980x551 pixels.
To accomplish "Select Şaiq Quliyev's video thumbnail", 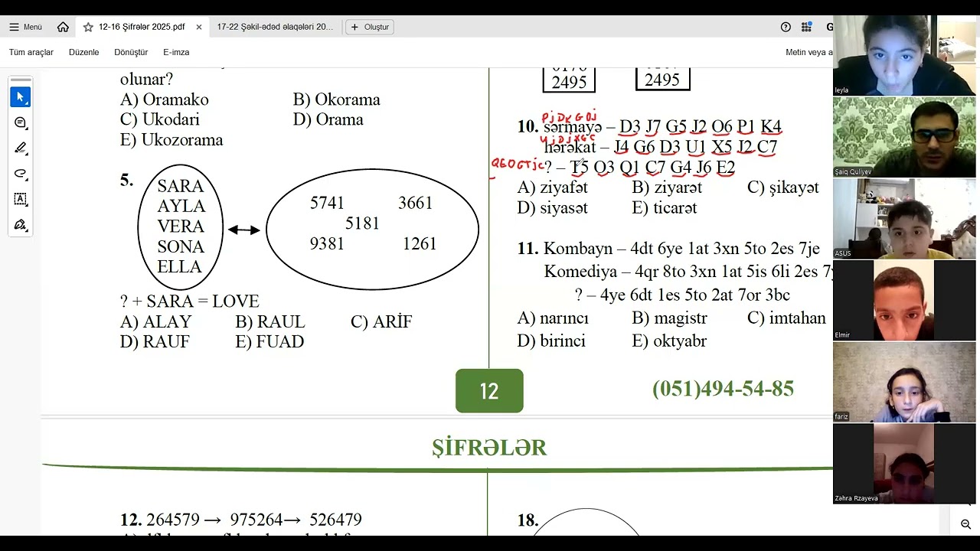I will coord(904,137).
